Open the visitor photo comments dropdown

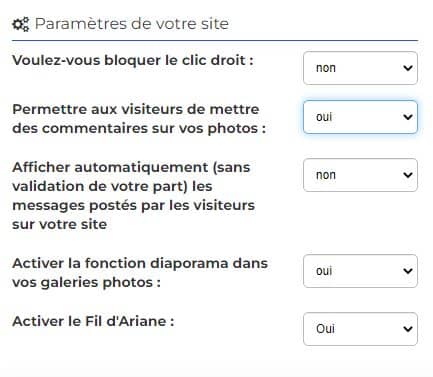[x=360, y=117]
